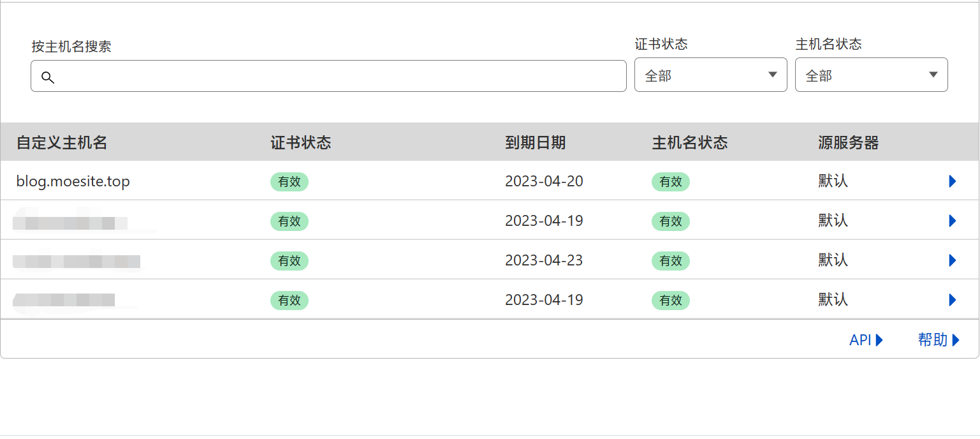This screenshot has height=439, width=980.
Task: Click the 2023-04-23 expiry date
Action: tap(544, 260)
